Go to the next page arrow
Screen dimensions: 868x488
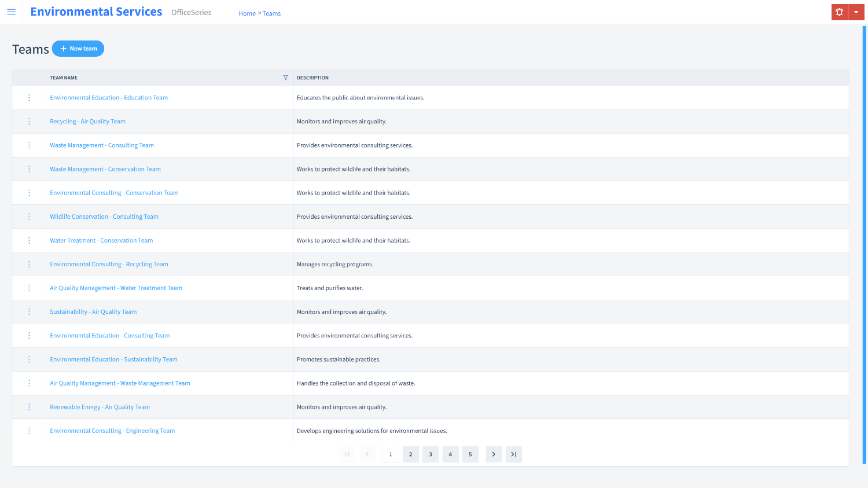point(494,454)
